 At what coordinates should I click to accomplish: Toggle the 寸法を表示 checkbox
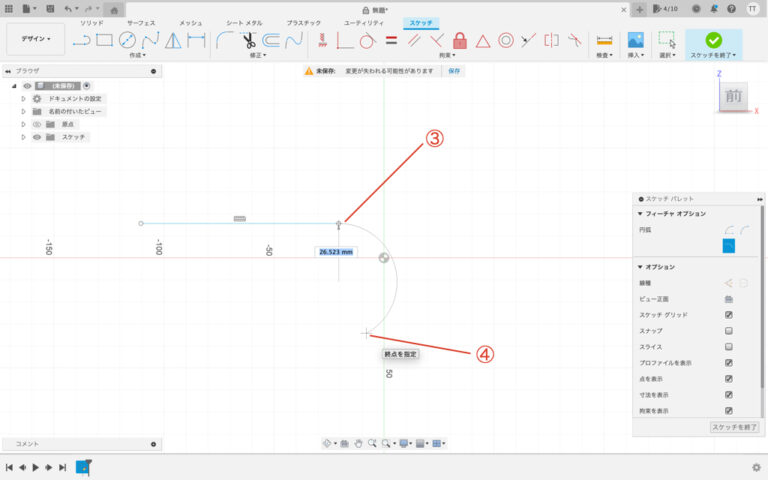pyautogui.click(x=729, y=395)
